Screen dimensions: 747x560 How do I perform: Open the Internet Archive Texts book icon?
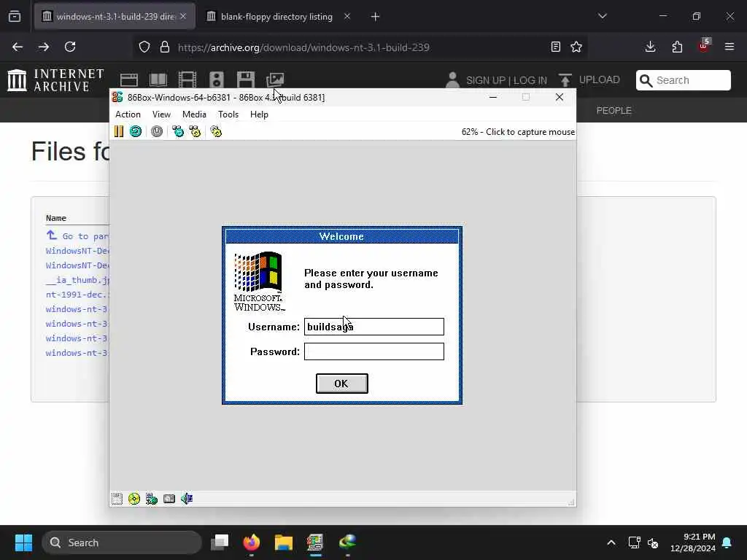click(x=158, y=79)
